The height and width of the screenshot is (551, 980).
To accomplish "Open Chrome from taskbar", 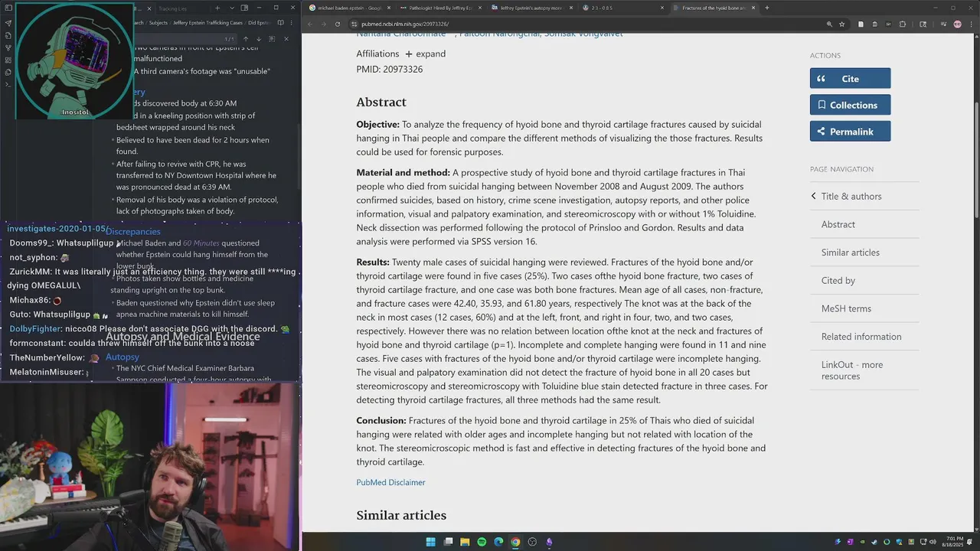I will 515,542.
